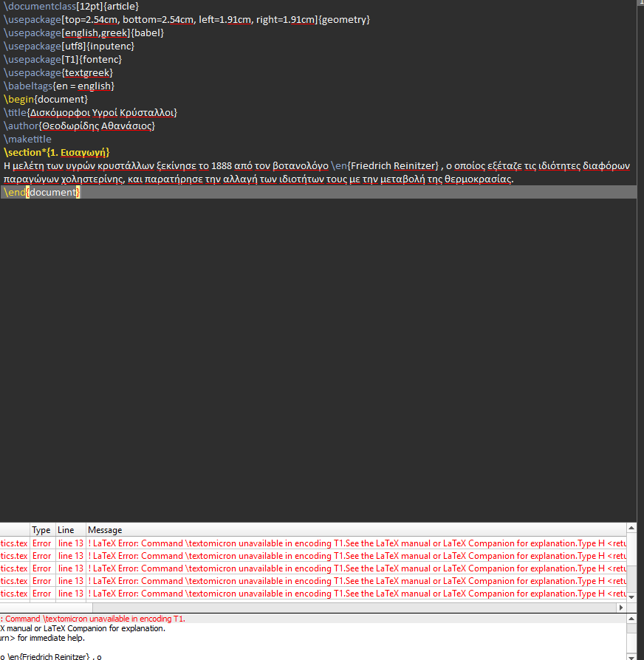Open the first line 13 error link
The height and width of the screenshot is (660, 644).
tap(69, 543)
